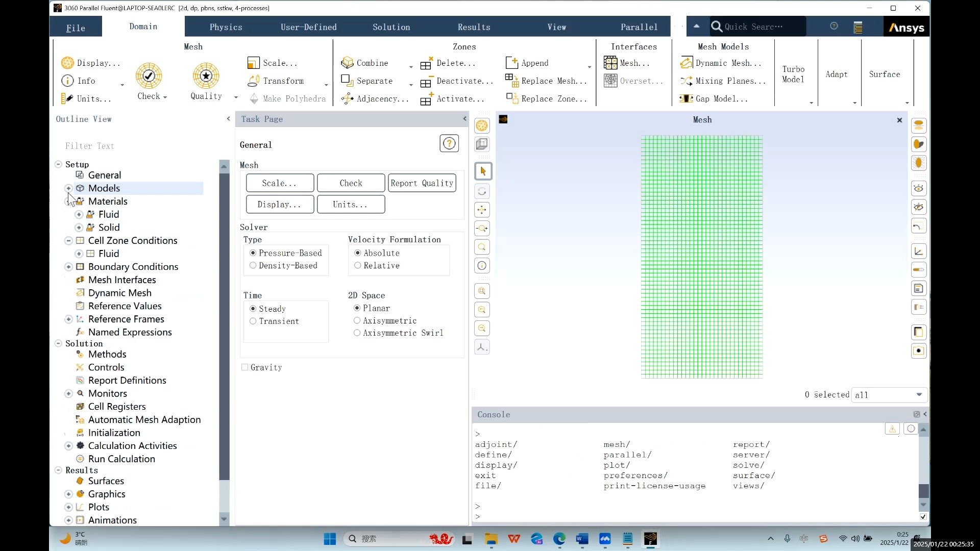Select the Transient time option
This screenshot has width=980, height=551.
tap(253, 321)
